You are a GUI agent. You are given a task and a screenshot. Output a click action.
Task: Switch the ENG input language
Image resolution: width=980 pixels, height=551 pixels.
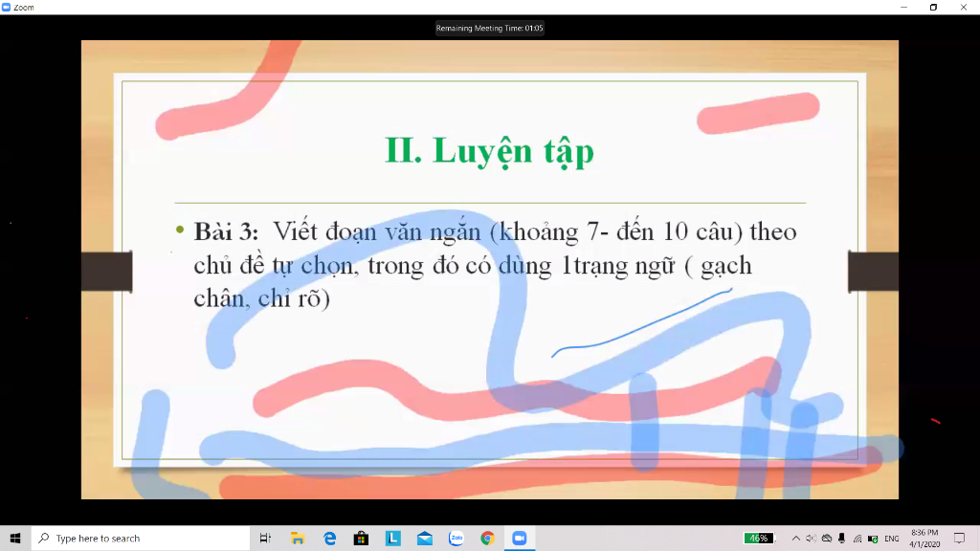[892, 538]
